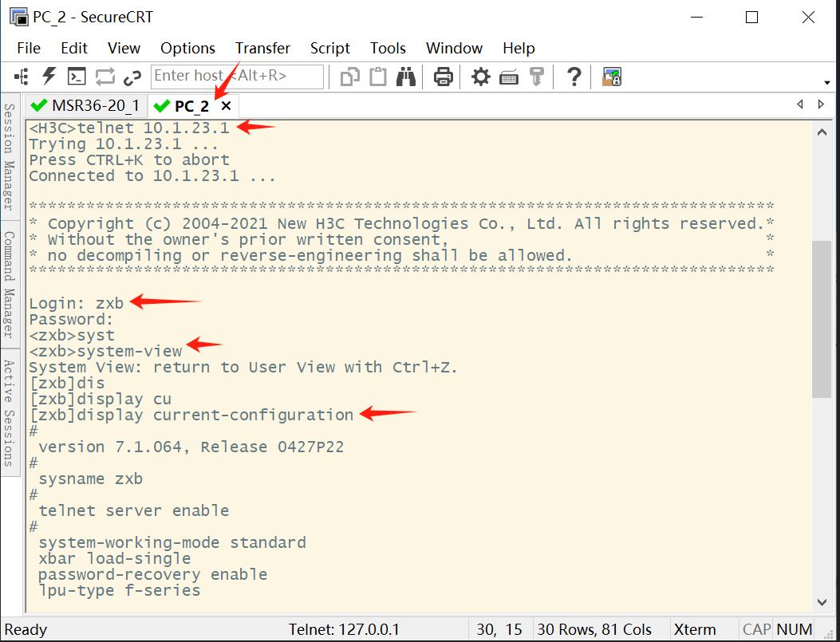Viewport: 840px width, 642px height.
Task: Expand the toolbar options dropdown arrow
Action: coord(827,82)
